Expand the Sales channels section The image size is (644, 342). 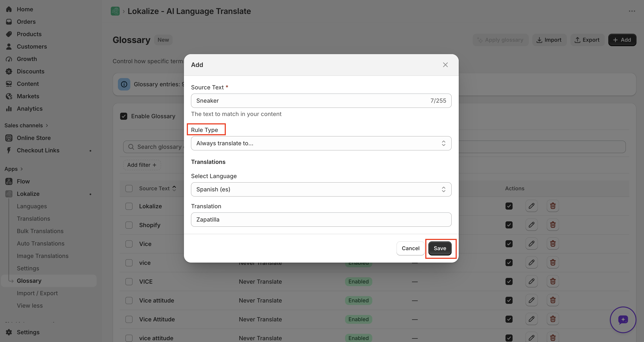26,126
